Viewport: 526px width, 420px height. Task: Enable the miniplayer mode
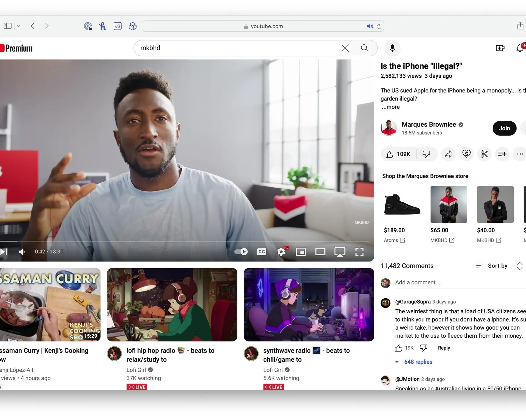click(x=301, y=252)
